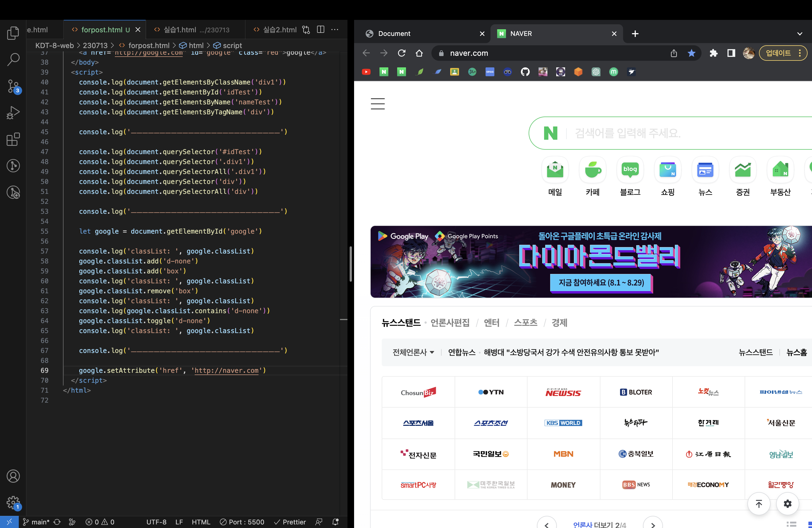Screen dimensions: 812x528
Task: Open the blog 블로그 shortcut
Action: click(630, 177)
